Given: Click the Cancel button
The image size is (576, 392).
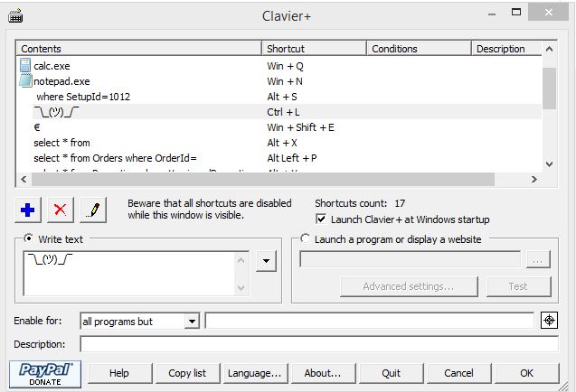Looking at the screenshot, I should pyautogui.click(x=458, y=373).
